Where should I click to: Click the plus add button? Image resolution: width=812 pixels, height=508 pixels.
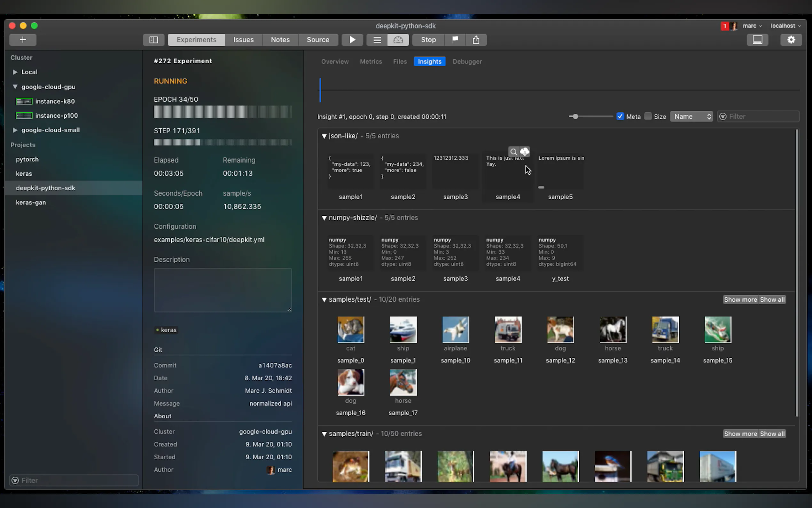click(x=22, y=40)
